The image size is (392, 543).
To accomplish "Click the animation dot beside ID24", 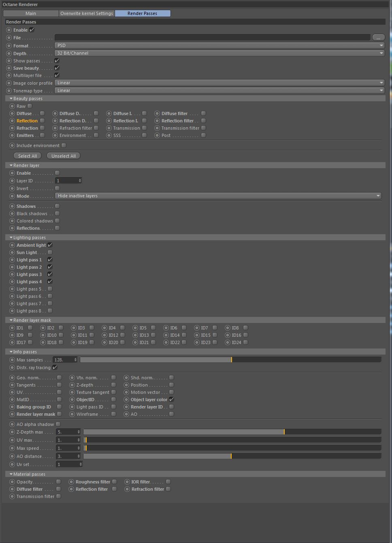I will pyautogui.click(x=228, y=342).
